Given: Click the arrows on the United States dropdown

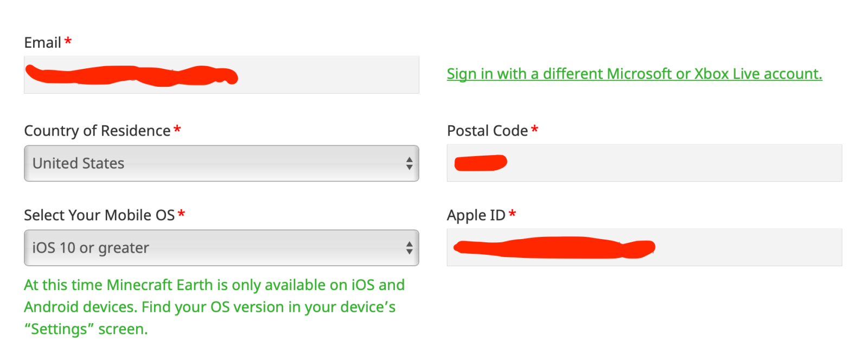Looking at the screenshot, I should point(409,163).
